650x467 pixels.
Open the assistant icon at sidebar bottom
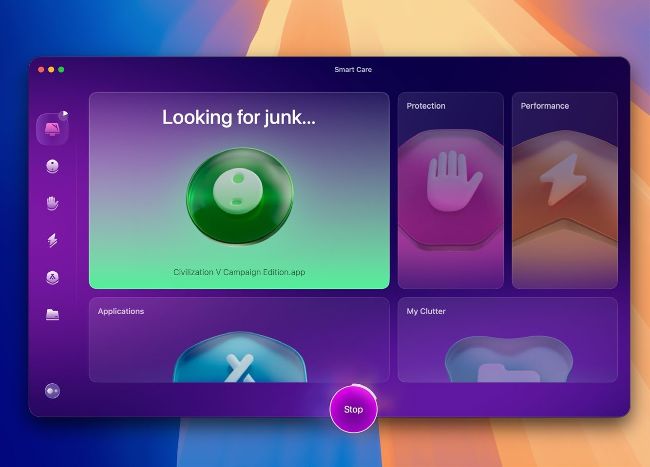tap(52, 391)
